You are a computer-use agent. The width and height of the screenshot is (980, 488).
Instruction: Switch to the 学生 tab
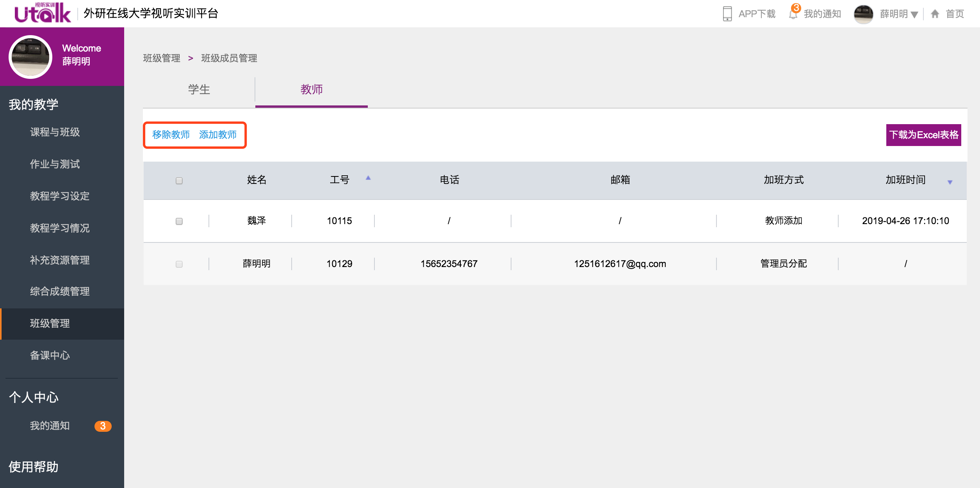tap(199, 89)
